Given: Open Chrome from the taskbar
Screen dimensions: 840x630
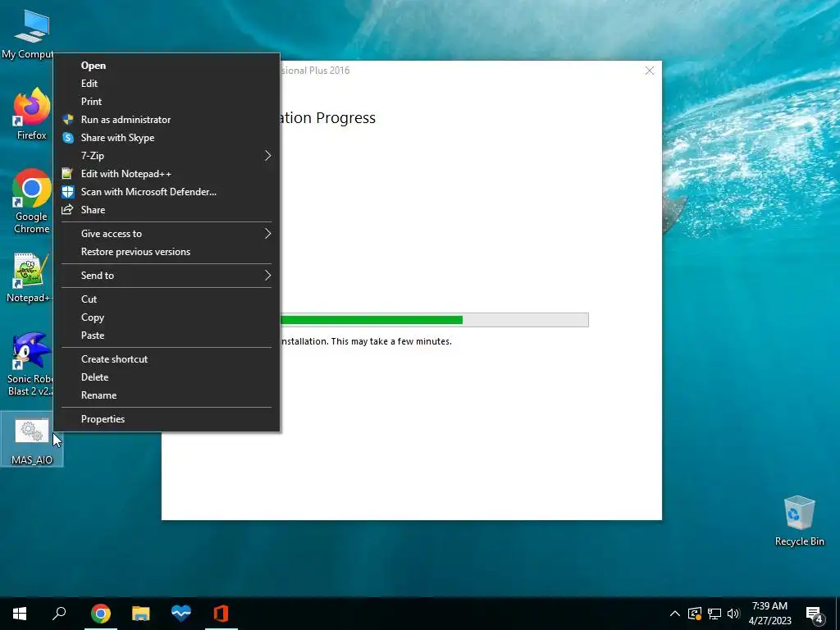Looking at the screenshot, I should (x=101, y=614).
